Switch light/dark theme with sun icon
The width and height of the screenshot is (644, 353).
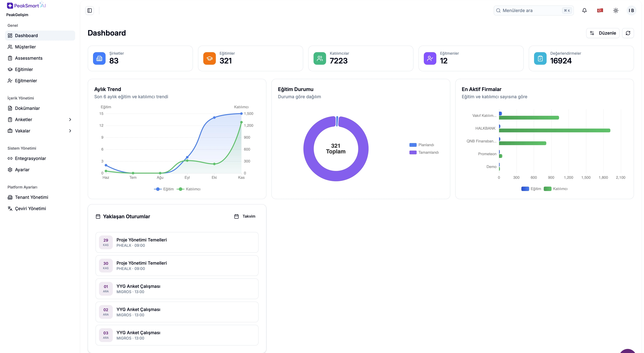616,10
